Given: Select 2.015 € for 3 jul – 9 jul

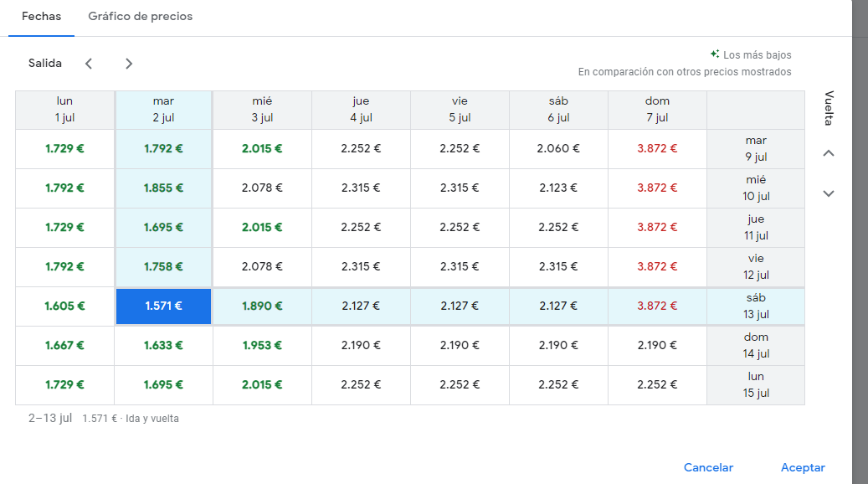Looking at the screenshot, I should coord(262,149).
